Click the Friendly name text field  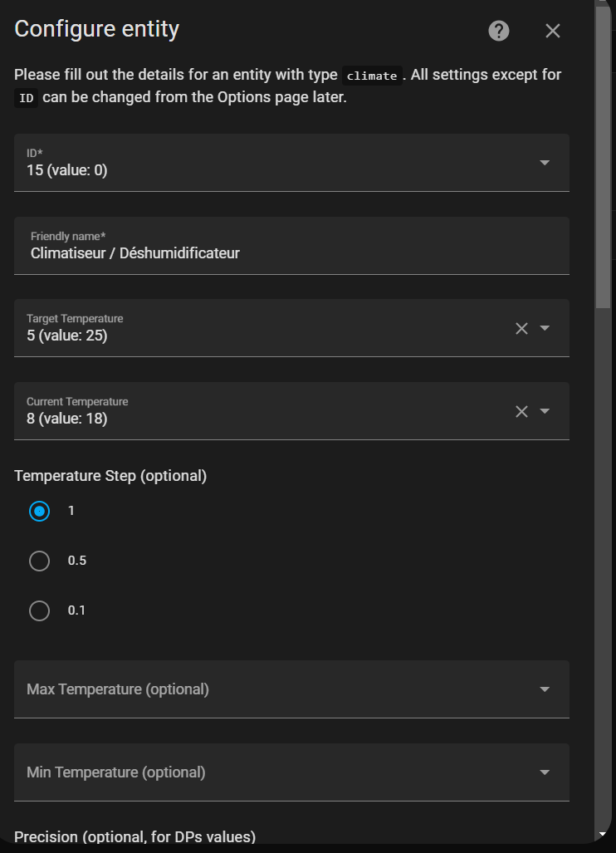291,252
